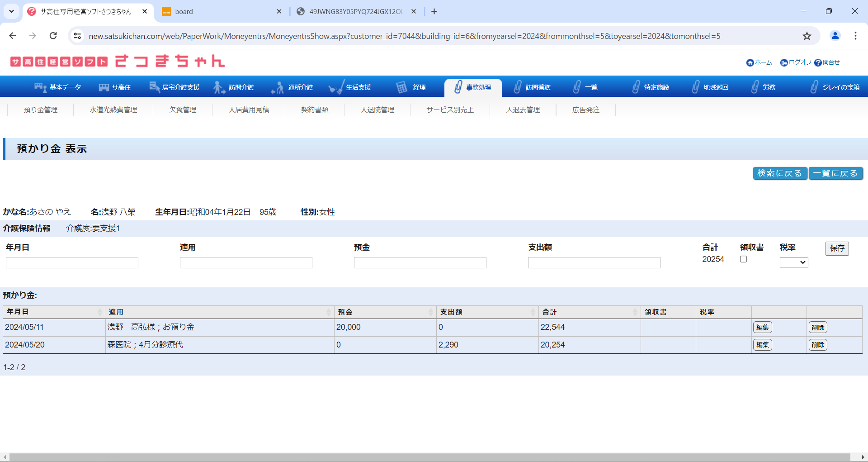Open the Chrome profile icon

[835, 36]
